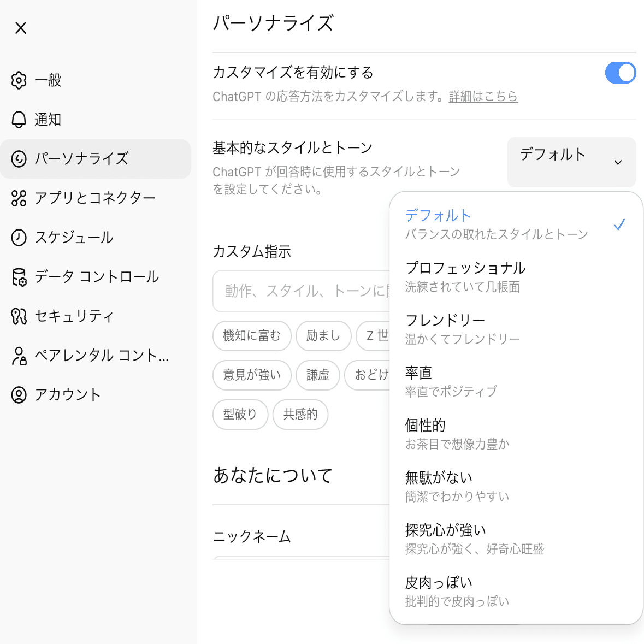The image size is (644, 644).
Task: Click the ペアレンタル コントロール person-lock icon
Action: [x=19, y=356]
